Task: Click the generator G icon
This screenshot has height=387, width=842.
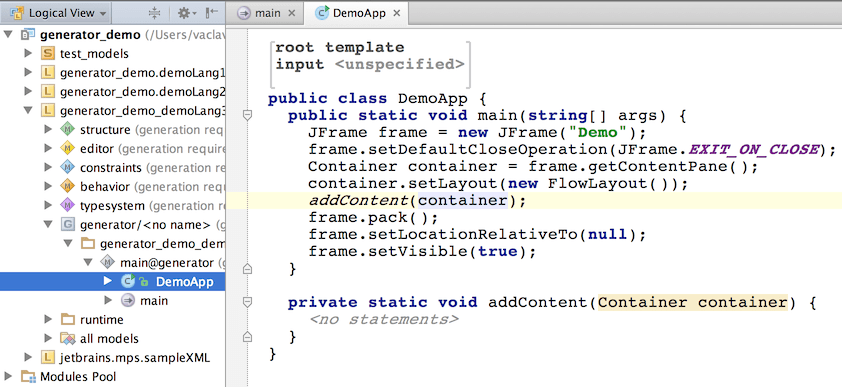Action: coord(67,225)
